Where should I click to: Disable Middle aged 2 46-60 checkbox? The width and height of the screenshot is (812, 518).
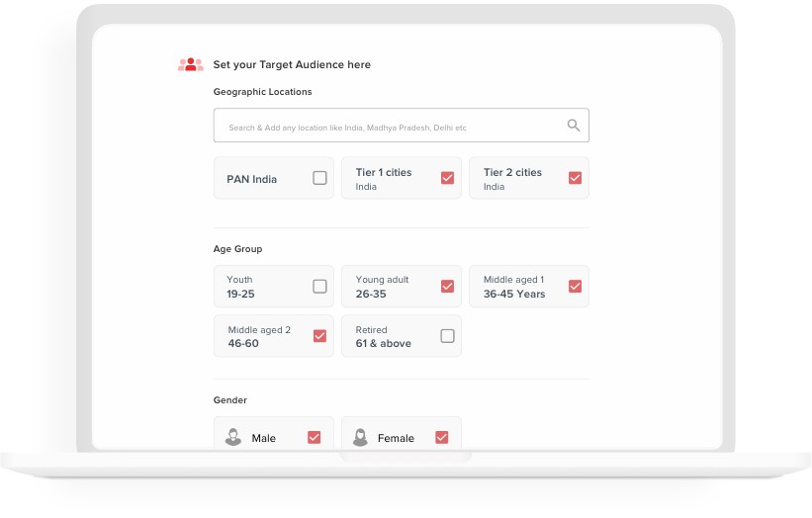320,336
